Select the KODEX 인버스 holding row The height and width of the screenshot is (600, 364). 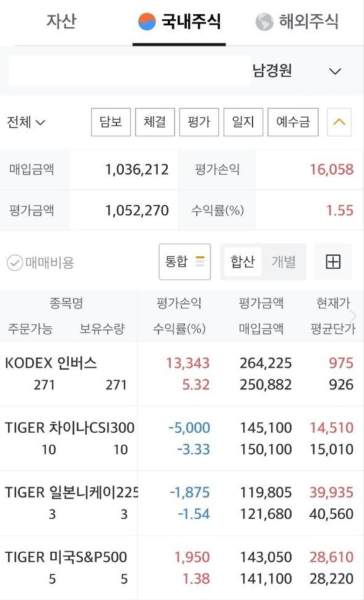[x=182, y=374]
